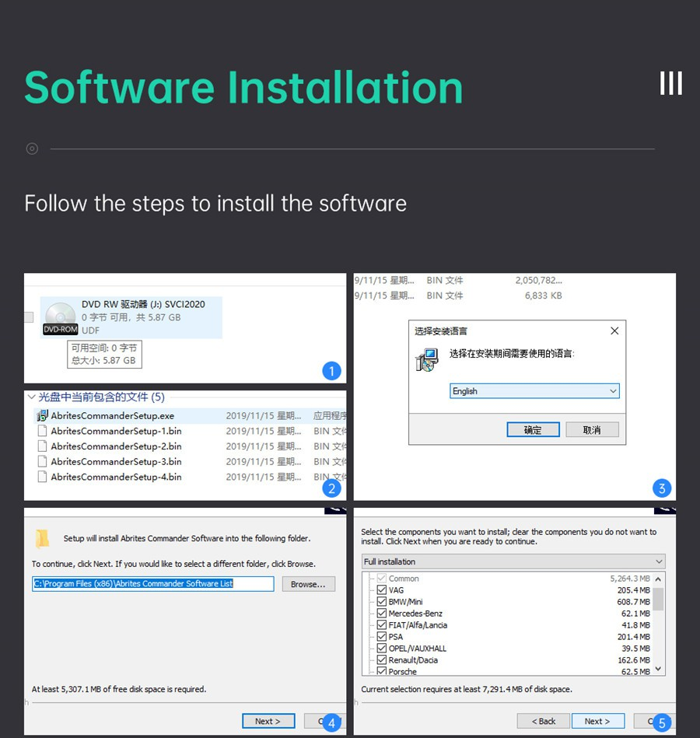Close the language selection dialog

(x=614, y=331)
